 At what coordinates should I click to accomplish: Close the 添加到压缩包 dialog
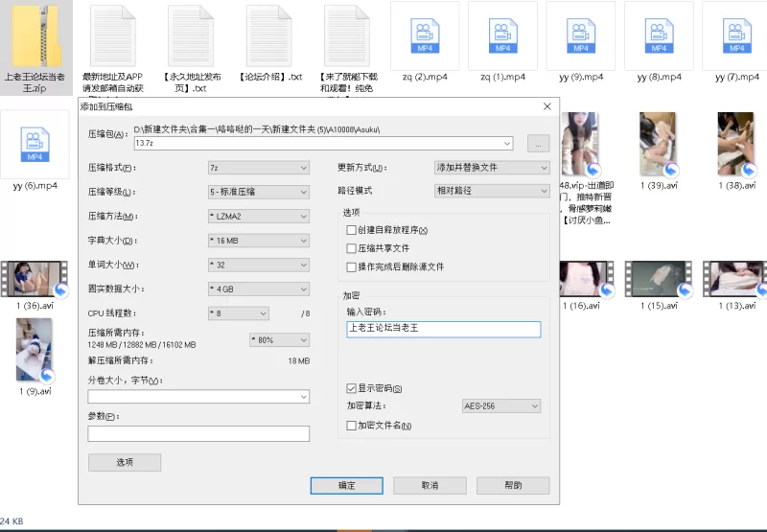point(547,106)
